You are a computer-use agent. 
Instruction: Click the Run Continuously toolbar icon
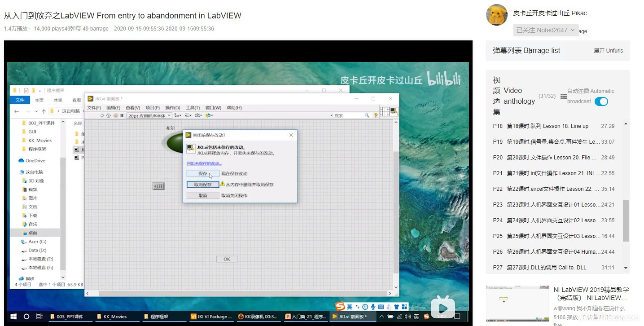coord(109,115)
